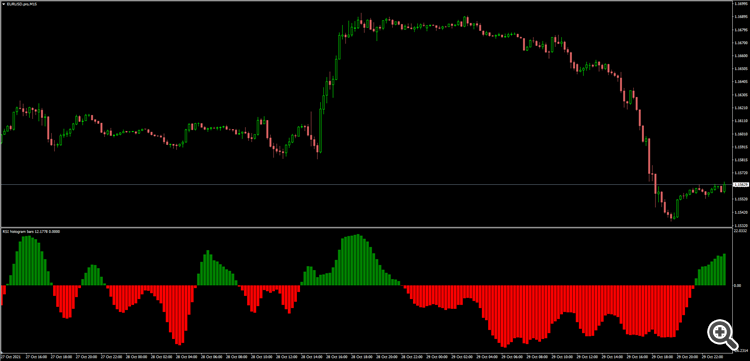
Task: Open the EURUSD chart title dropdown arrow
Action: [x=3, y=3]
